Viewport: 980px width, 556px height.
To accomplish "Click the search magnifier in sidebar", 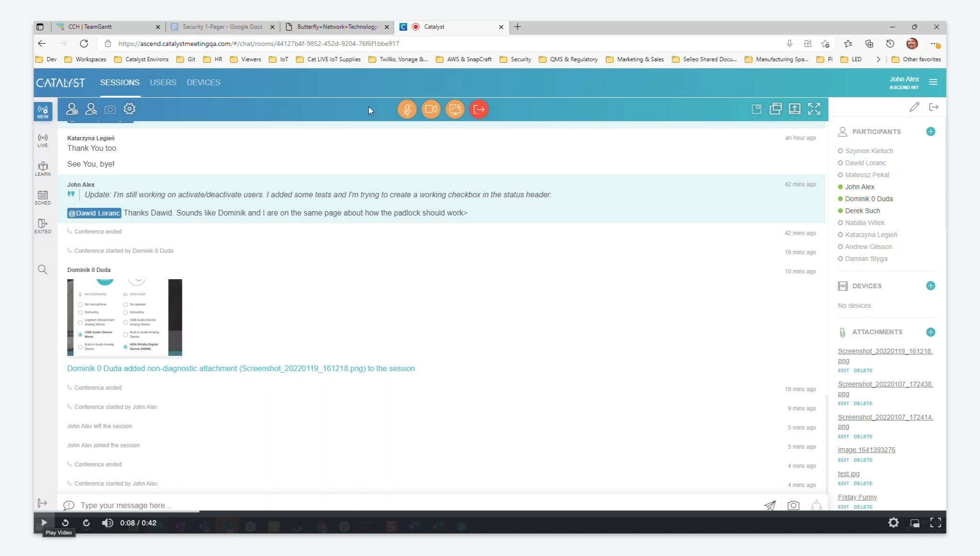I will coord(43,270).
